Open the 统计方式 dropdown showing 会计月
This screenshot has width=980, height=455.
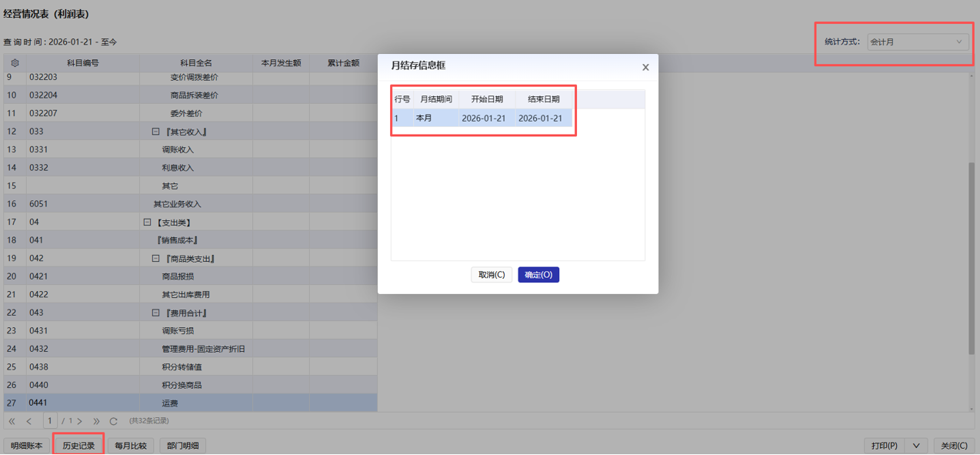click(917, 42)
